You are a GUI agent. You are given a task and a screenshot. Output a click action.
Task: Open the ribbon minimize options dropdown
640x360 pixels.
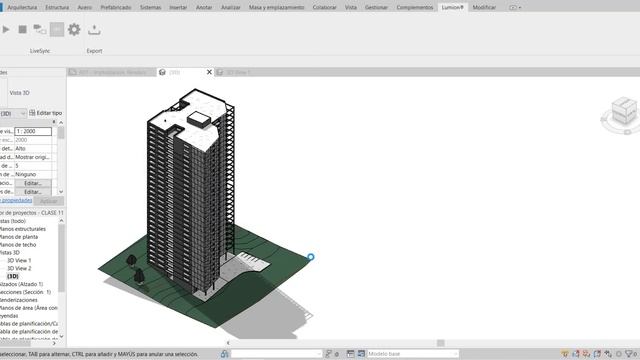point(515,7)
